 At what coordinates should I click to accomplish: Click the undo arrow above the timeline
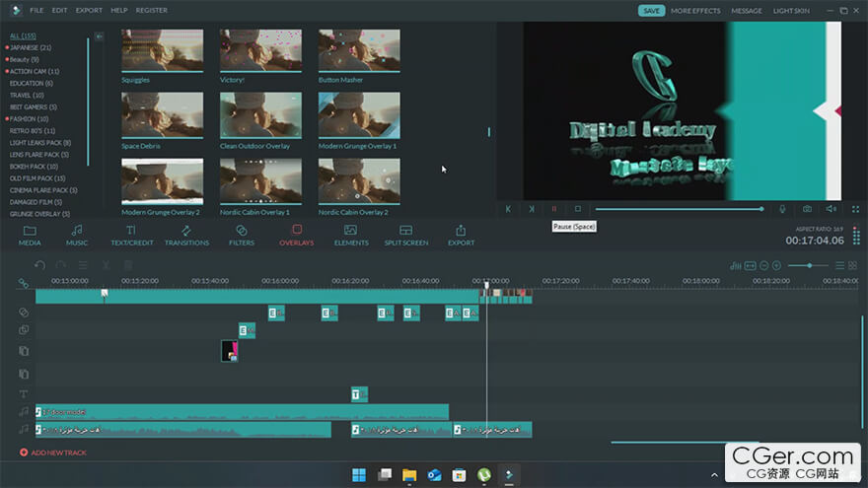coord(39,265)
